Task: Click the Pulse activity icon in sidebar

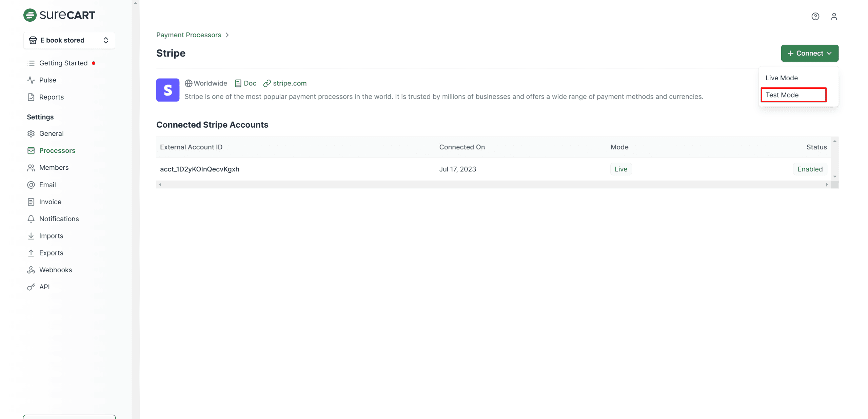Action: [x=31, y=80]
